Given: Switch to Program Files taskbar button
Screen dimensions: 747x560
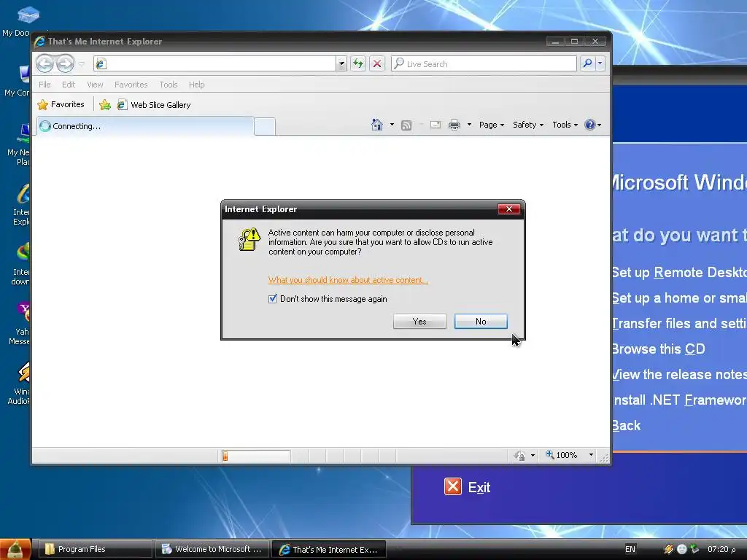Looking at the screenshot, I should tap(96, 549).
